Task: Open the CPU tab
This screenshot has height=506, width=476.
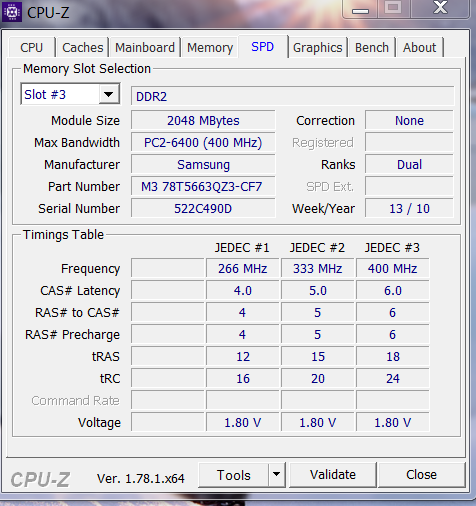Action: [x=32, y=47]
